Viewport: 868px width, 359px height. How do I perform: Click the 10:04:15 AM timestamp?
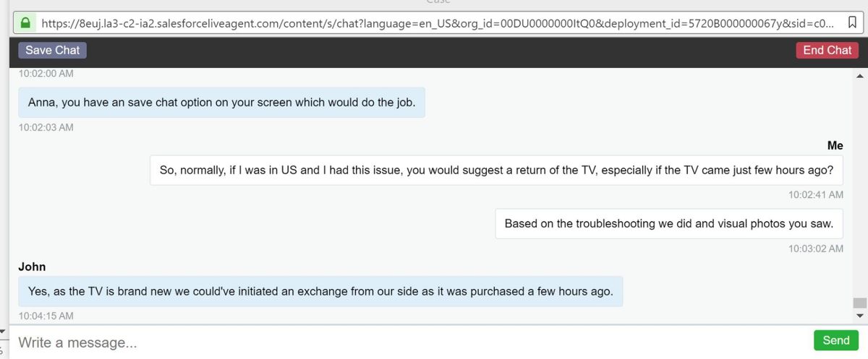[x=46, y=316]
